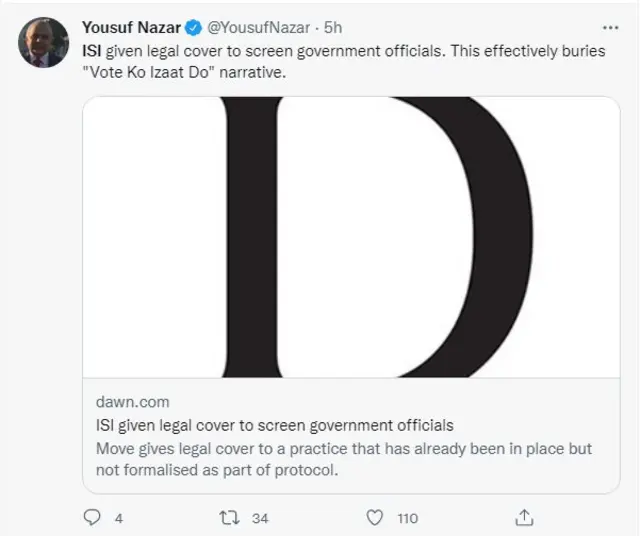Click the Yousuf Nazar display name
This screenshot has height=536, width=640.
click(x=131, y=27)
